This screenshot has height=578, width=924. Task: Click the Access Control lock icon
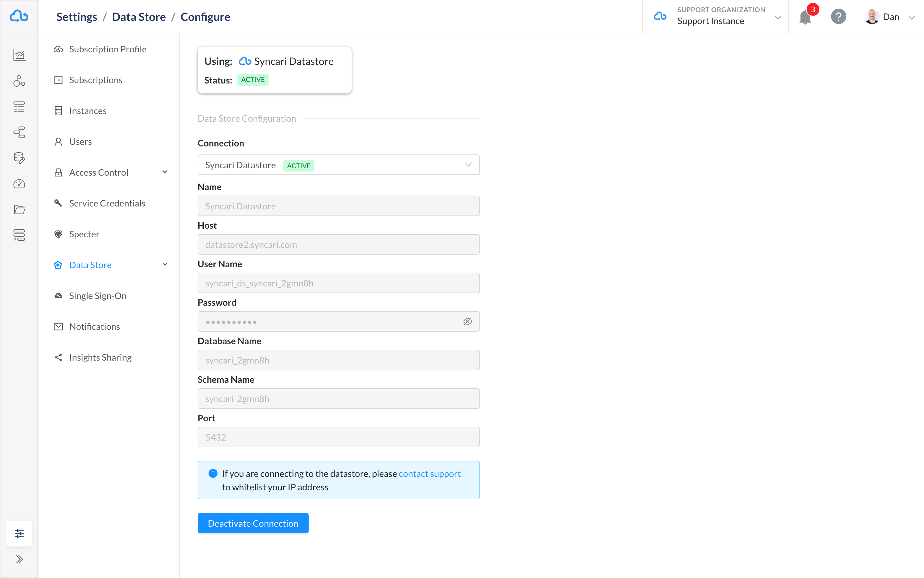pyautogui.click(x=58, y=172)
